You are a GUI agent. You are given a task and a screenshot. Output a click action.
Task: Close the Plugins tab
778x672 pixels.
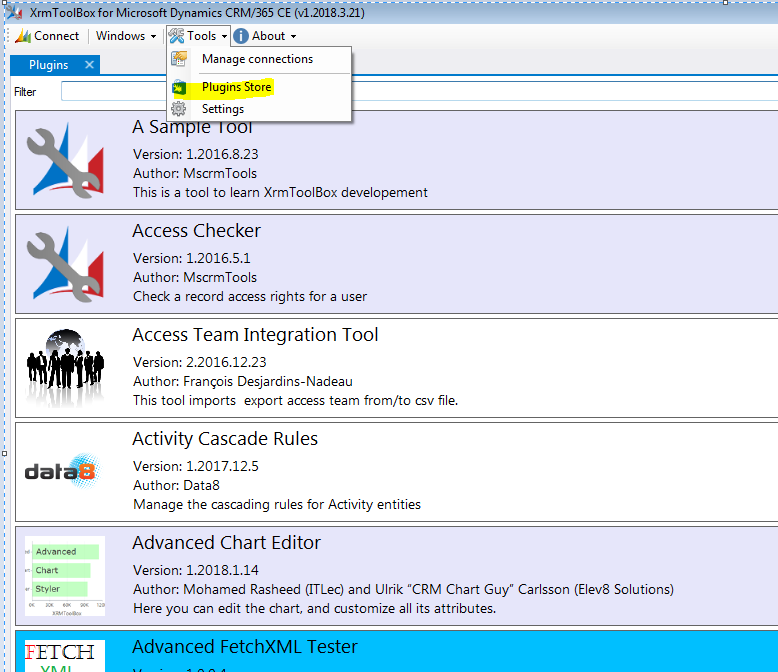(89, 65)
